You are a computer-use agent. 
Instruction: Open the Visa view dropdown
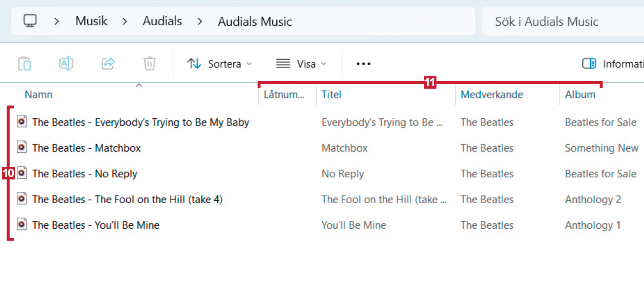click(x=301, y=64)
